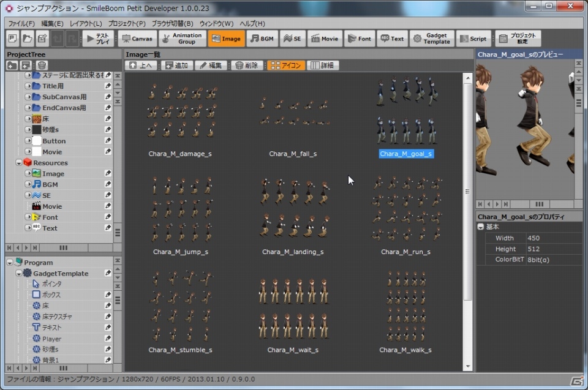Viewport: 588px width, 390px height.
Task: Click the 削除 (delete) button
Action: click(x=247, y=66)
